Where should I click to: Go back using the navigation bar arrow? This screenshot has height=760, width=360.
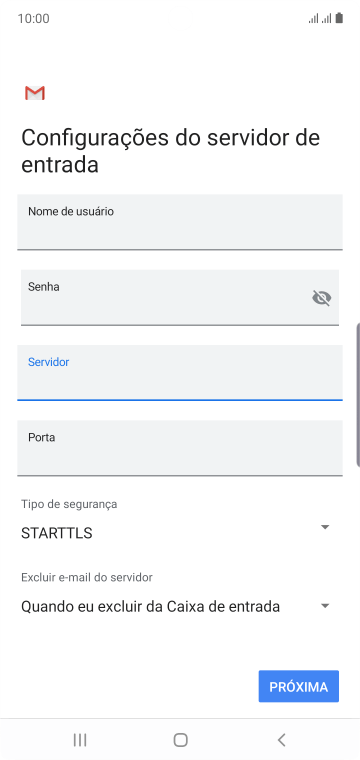[x=281, y=740]
